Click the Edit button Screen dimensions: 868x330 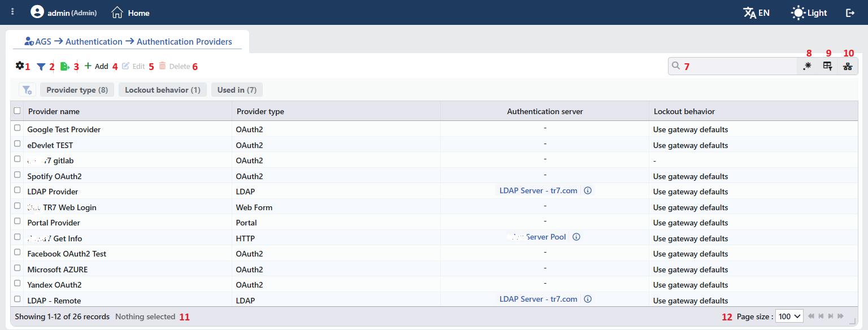click(x=133, y=66)
